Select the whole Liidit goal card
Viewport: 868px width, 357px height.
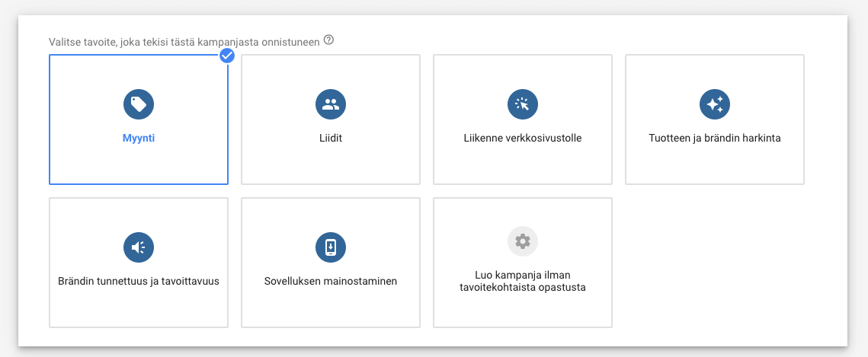click(331, 164)
